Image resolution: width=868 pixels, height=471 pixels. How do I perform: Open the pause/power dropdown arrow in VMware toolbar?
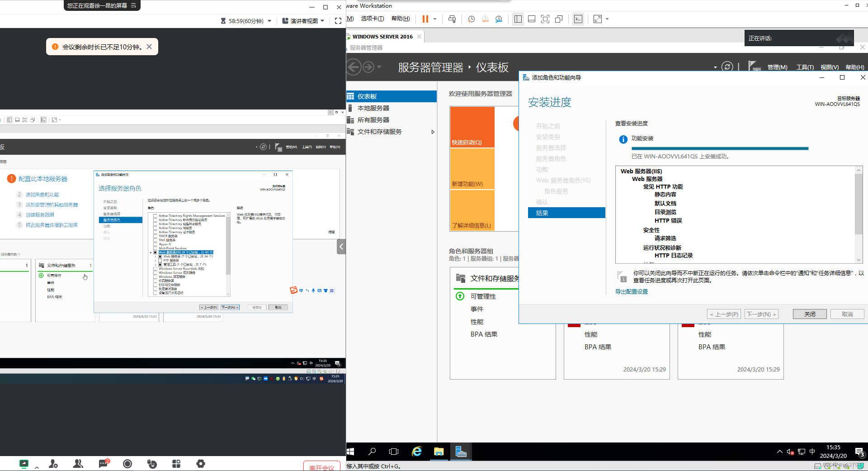(x=435, y=19)
